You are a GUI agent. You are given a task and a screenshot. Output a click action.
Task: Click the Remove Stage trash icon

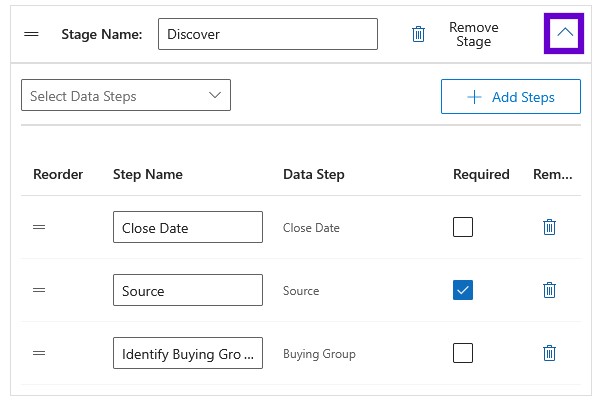tap(418, 34)
